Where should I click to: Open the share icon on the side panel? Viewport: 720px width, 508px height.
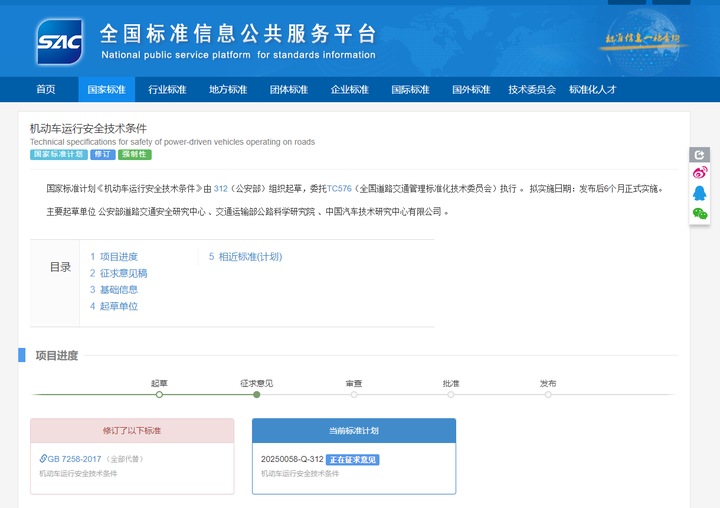click(x=699, y=155)
